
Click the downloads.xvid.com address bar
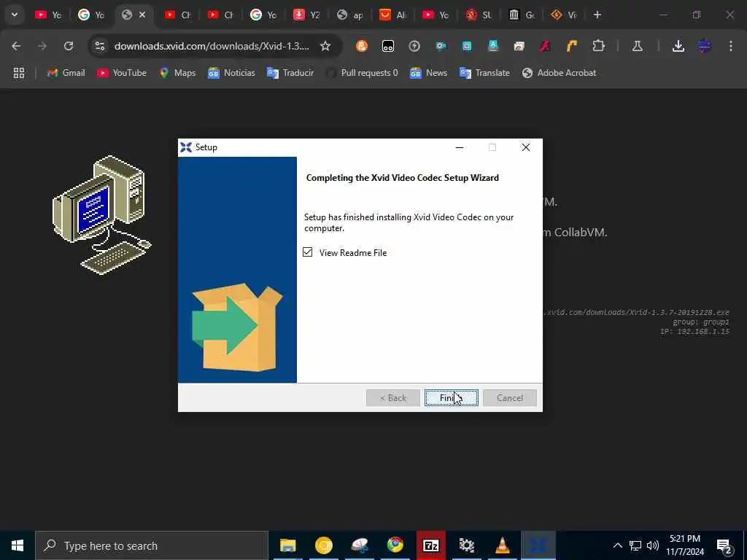pos(212,46)
